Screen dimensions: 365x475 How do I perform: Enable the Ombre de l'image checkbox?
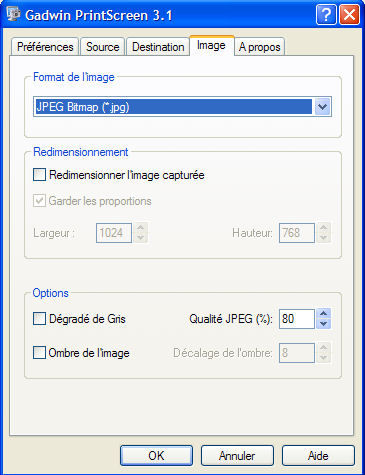pos(39,353)
